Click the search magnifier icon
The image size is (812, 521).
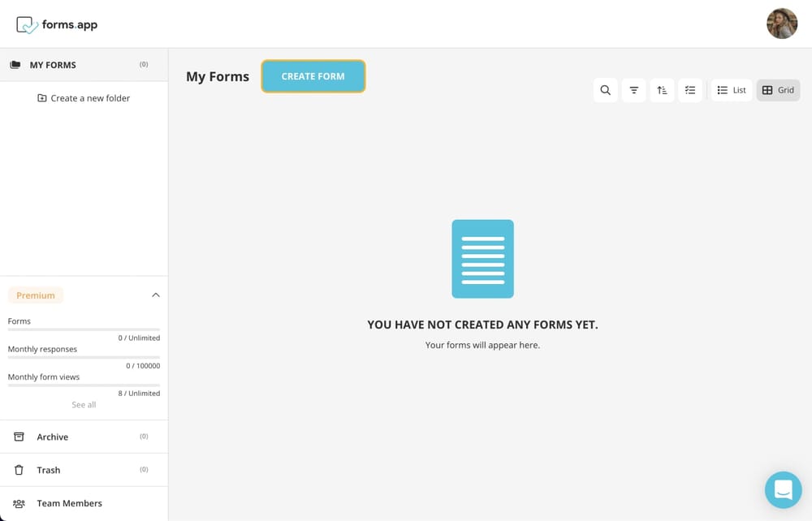pyautogui.click(x=605, y=90)
